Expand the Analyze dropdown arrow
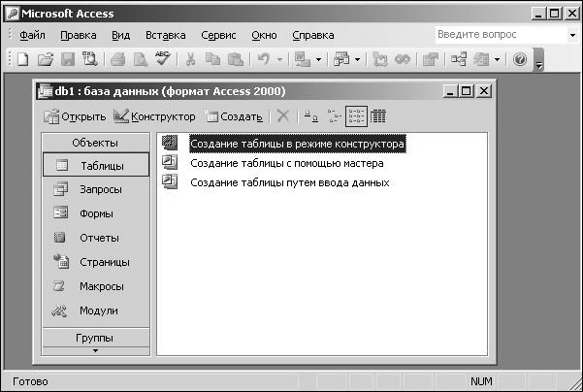This screenshot has height=392, width=583. (357, 59)
